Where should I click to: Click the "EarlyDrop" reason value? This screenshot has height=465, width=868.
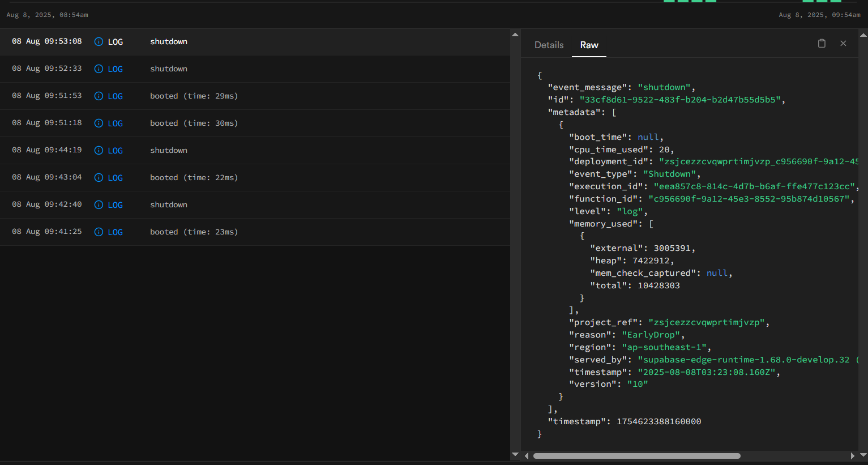653,335
